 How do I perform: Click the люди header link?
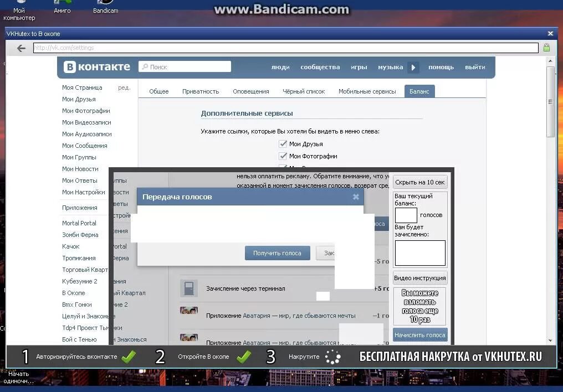click(x=280, y=67)
